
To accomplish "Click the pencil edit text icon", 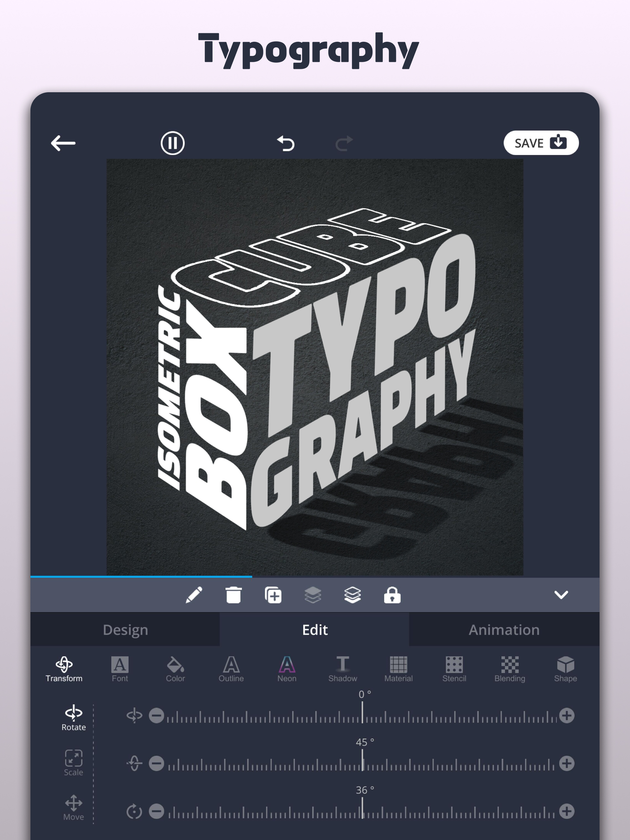I will (x=194, y=595).
